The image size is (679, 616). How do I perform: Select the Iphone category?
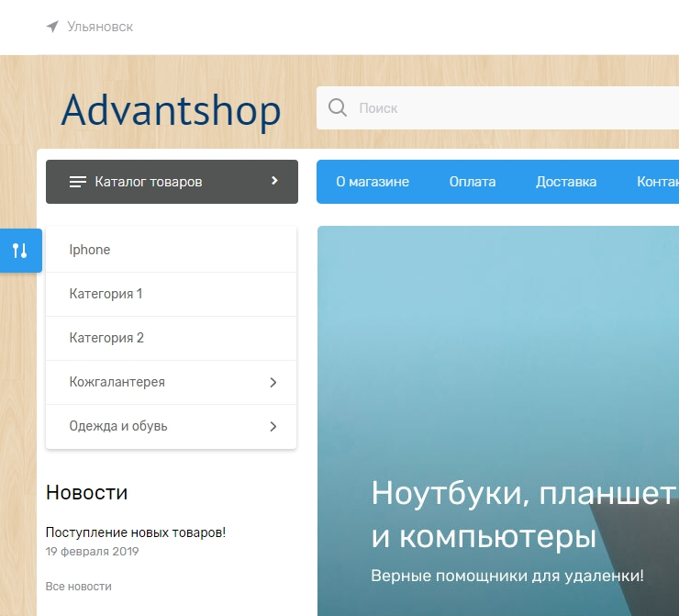point(90,250)
